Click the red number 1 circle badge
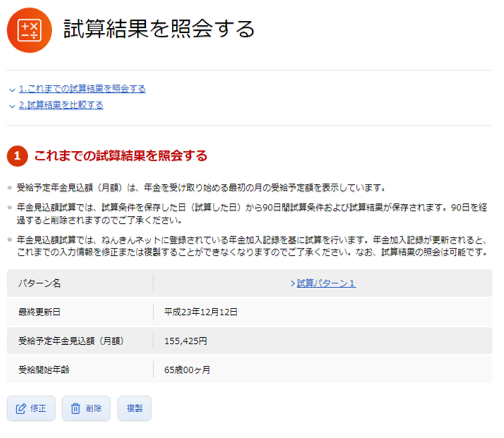The image size is (504, 438). coord(17,156)
